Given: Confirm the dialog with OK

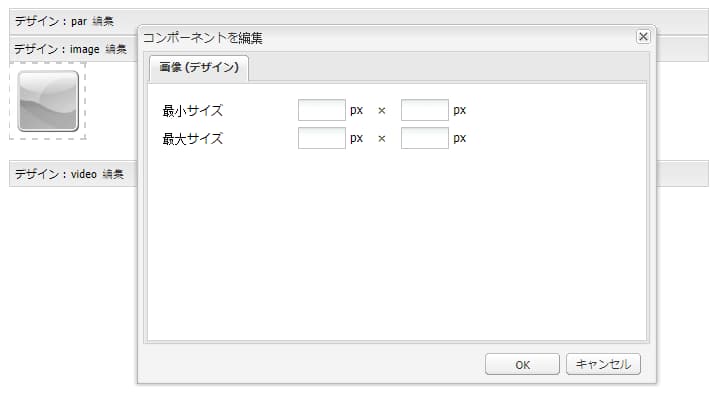Looking at the screenshot, I should (522, 365).
